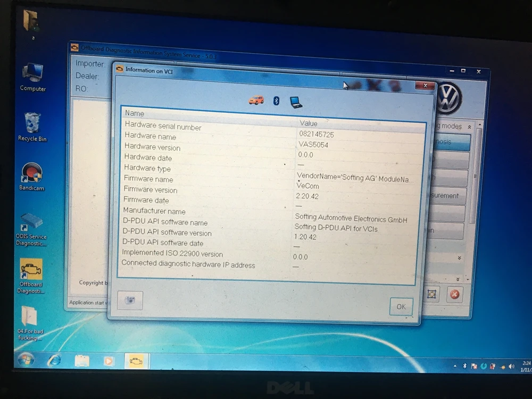Select the VendorName='Softing AG' value
Viewport: 532px width, 399px height.
point(355,178)
